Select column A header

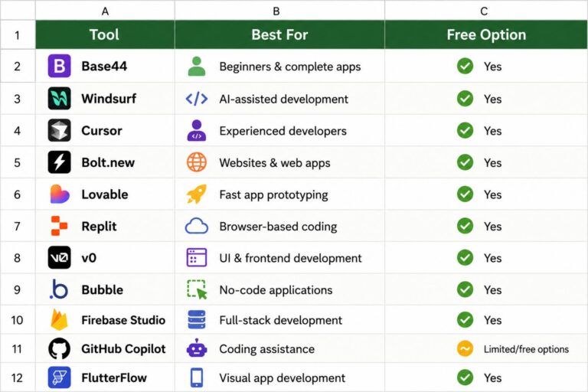(105, 11)
